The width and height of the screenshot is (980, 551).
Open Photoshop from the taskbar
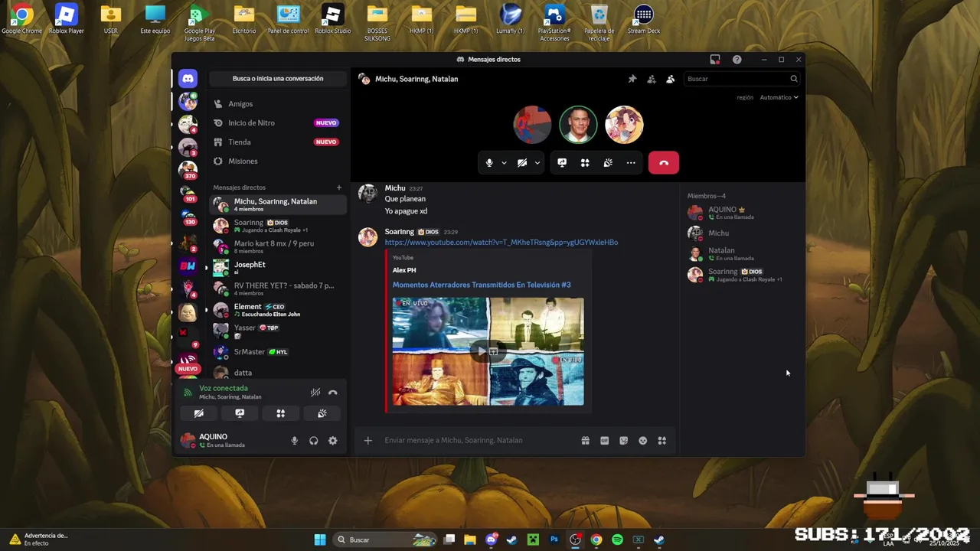554,540
